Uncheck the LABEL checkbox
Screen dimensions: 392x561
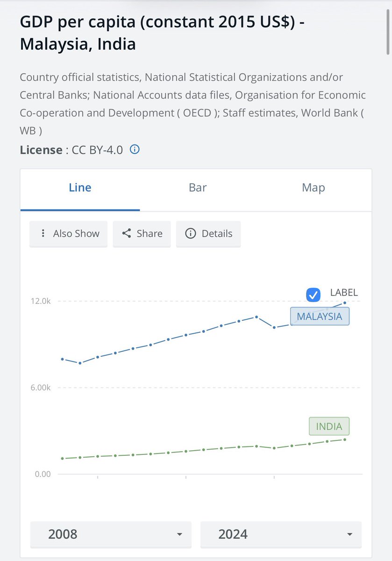(x=313, y=295)
